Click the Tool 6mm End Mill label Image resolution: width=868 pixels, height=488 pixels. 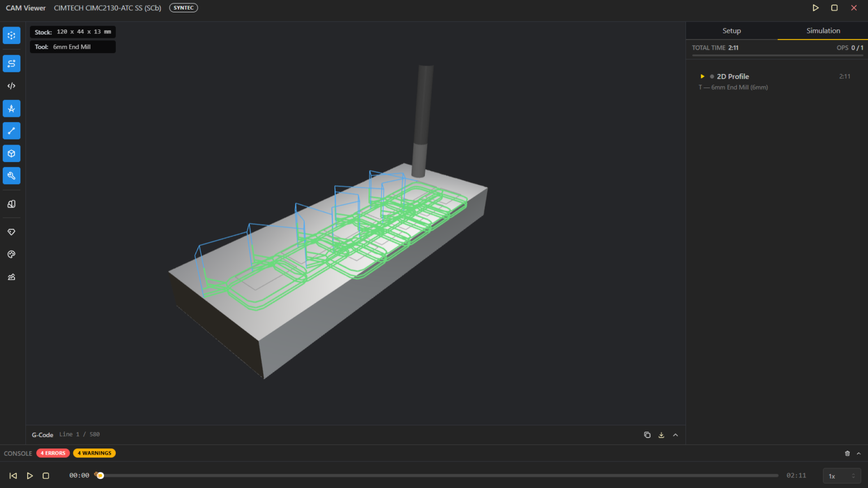click(x=73, y=47)
